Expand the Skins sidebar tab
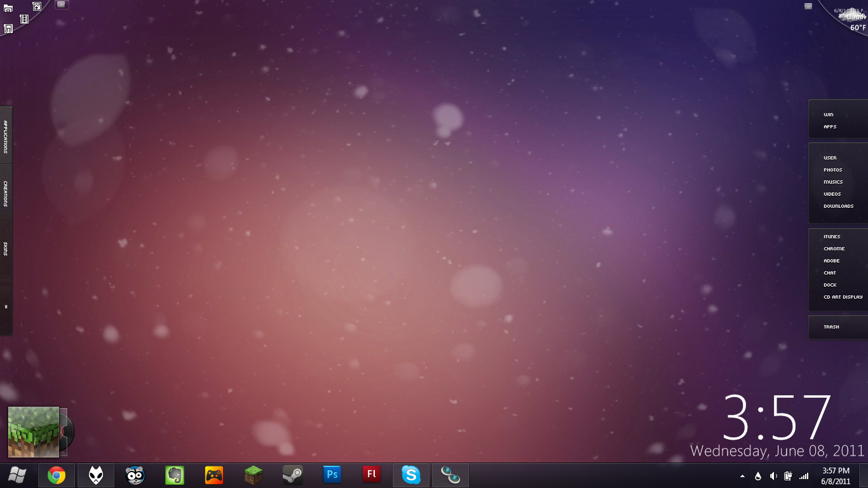Screen dimensions: 868x488 pos(6,248)
